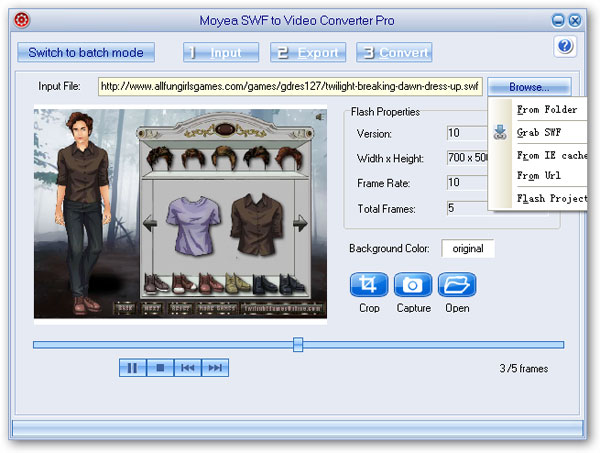Viewport: 600px width, 453px height.
Task: Click the Frame Rate value field
Action: [x=467, y=183]
